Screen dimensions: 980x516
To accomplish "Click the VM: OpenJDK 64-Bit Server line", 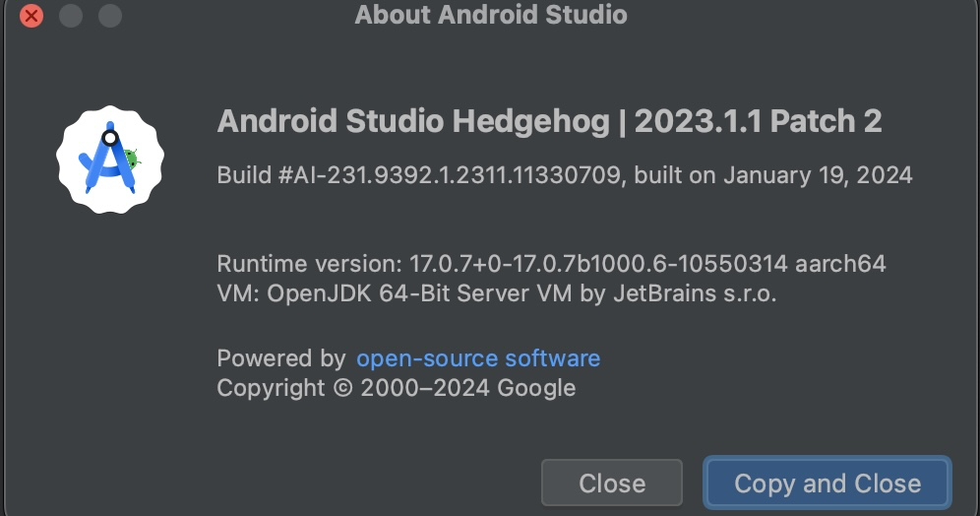I will (497, 293).
